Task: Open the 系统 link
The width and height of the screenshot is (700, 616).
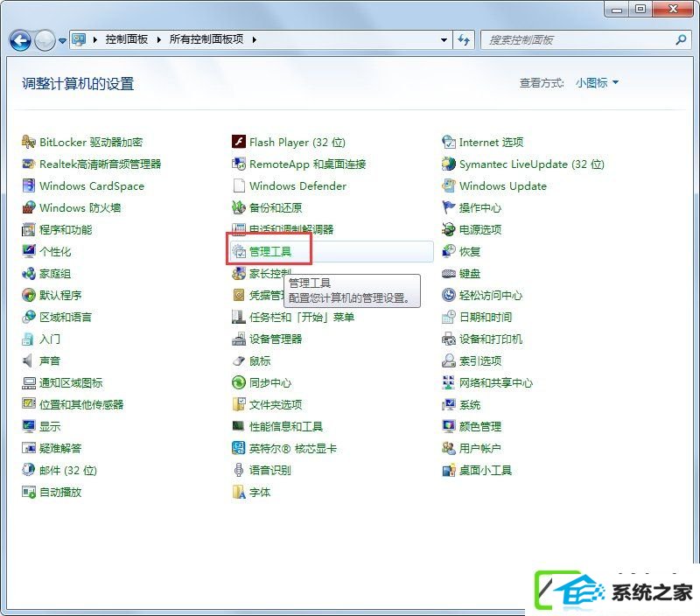Action: 470,404
